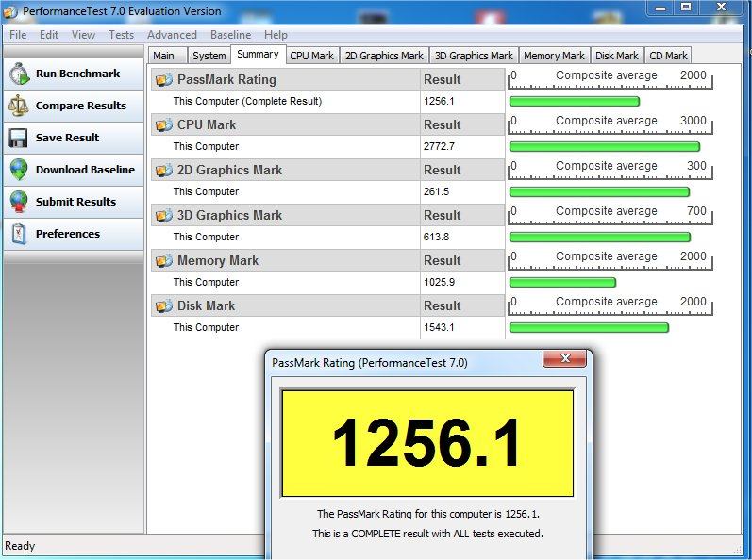The width and height of the screenshot is (752, 560).
Task: Click the icon beside 2D Graphics Mark header
Action: 164,170
